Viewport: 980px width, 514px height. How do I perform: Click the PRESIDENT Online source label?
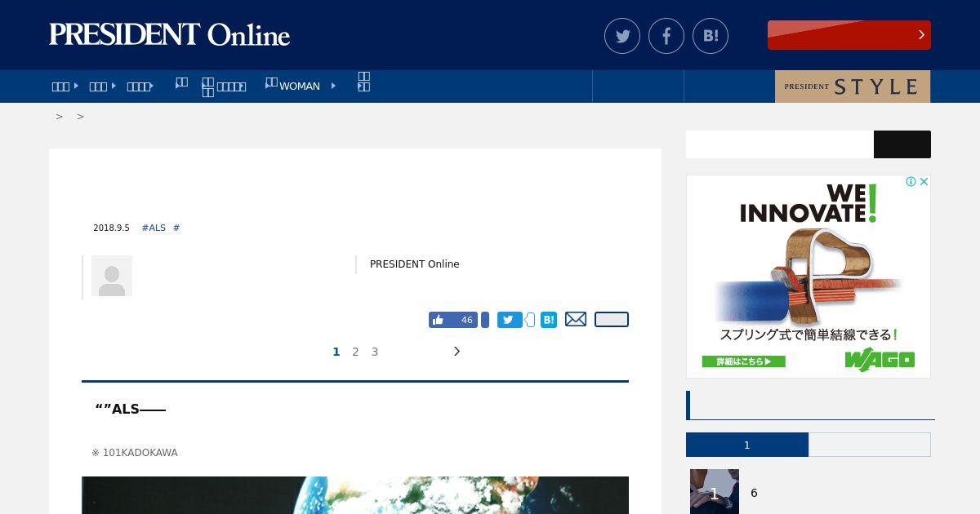[414, 264]
